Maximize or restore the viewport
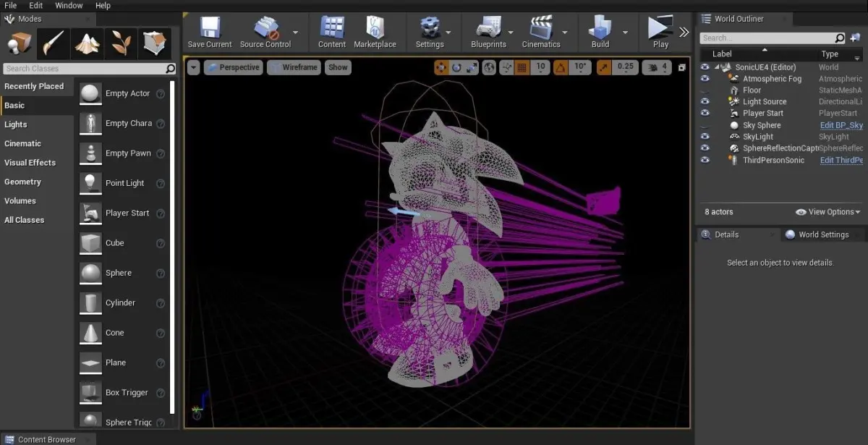 681,67
